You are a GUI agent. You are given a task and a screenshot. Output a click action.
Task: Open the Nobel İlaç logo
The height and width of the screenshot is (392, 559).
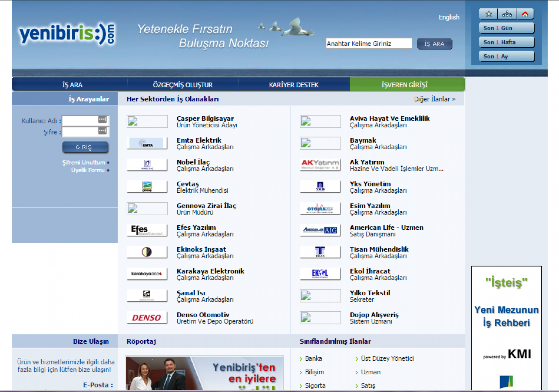tap(147, 165)
